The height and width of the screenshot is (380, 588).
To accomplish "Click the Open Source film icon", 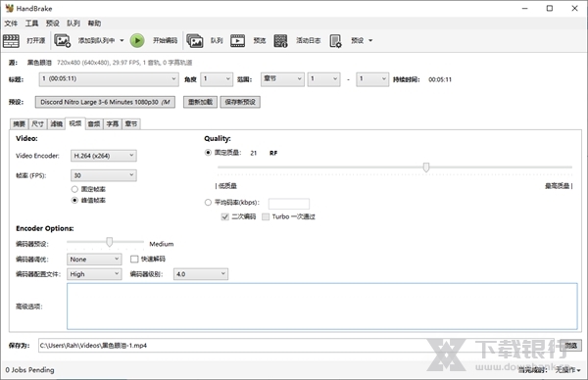I will click(11, 40).
